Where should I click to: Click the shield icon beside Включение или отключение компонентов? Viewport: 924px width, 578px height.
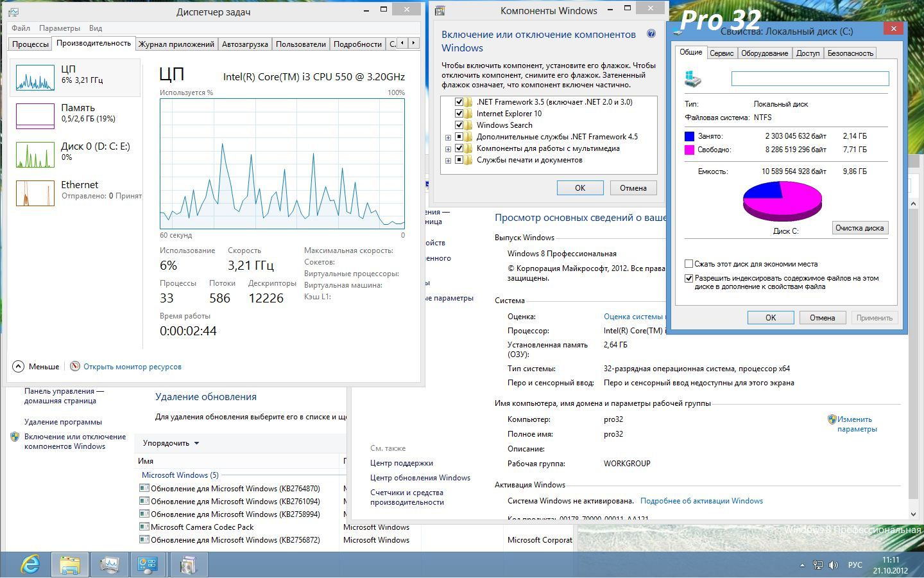(15, 437)
